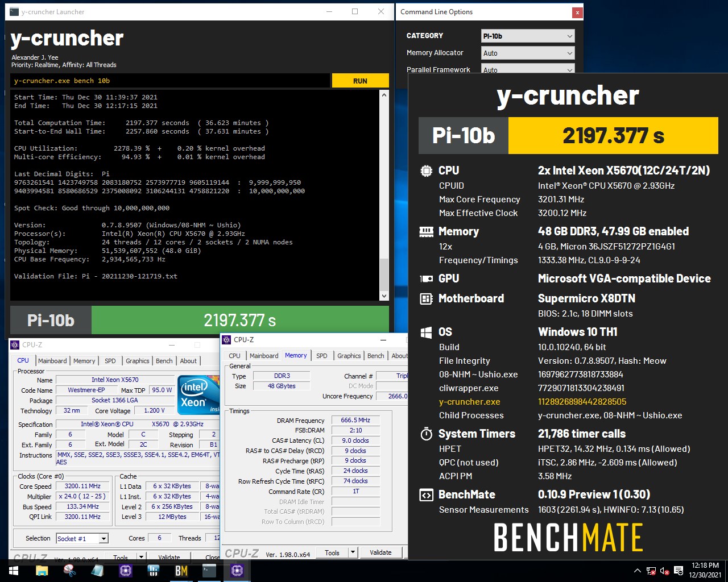Click the Windows OS icon in BenchMate results

pos(426,332)
